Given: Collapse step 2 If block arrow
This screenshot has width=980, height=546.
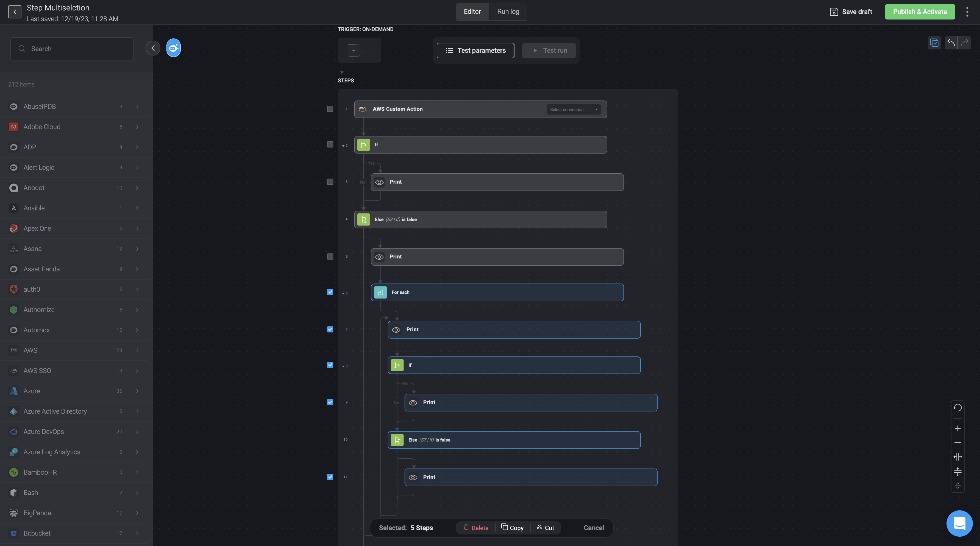Looking at the screenshot, I should (343, 146).
